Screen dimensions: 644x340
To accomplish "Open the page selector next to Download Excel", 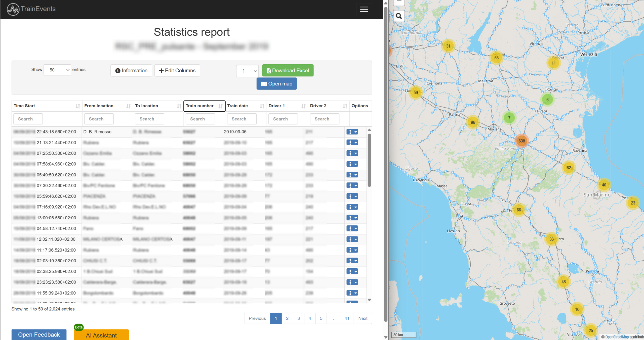I will (247, 71).
